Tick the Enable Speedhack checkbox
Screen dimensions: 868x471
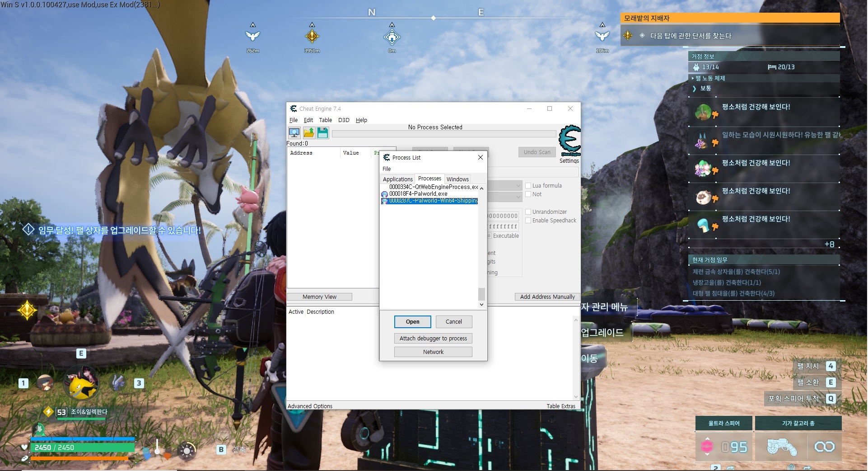[528, 220]
